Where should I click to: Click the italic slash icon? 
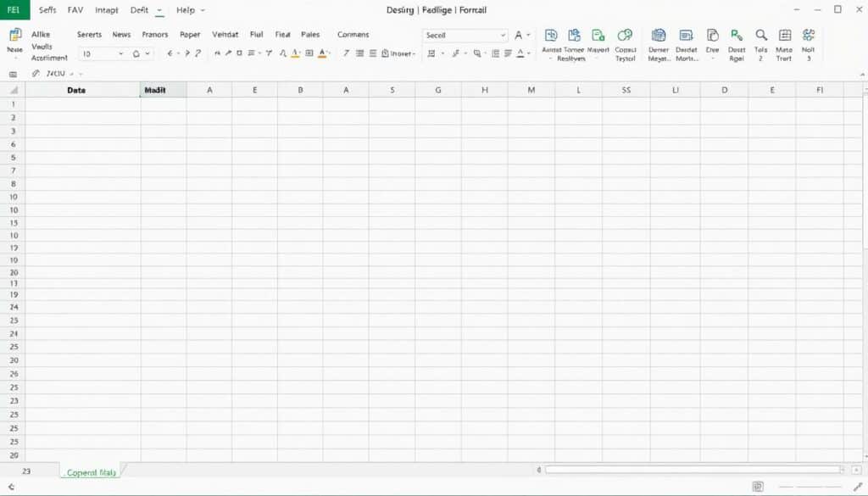pyautogui.click(x=346, y=53)
